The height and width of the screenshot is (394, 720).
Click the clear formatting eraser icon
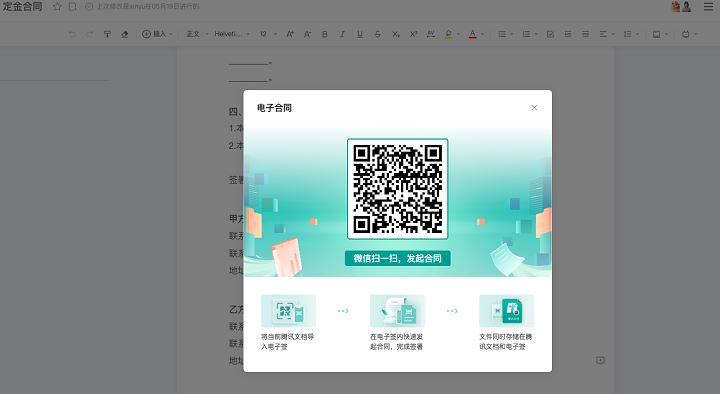[x=124, y=34]
